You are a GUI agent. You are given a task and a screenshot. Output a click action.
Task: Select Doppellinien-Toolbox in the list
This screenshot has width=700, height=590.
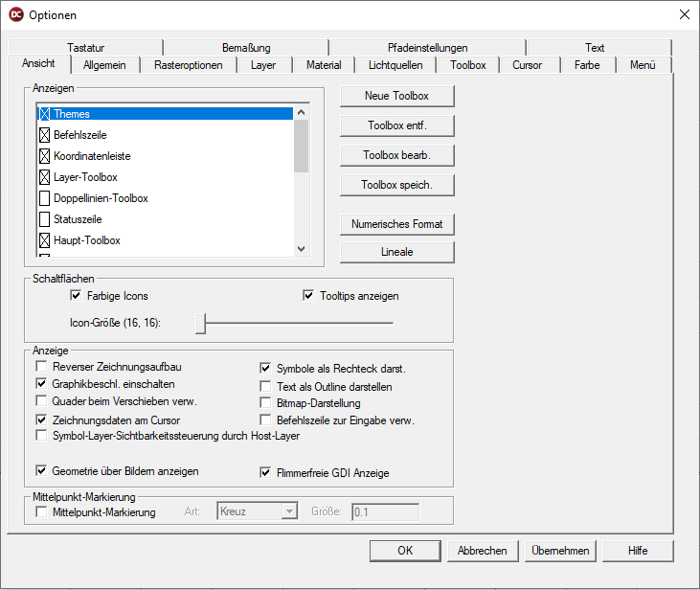[x=101, y=198]
